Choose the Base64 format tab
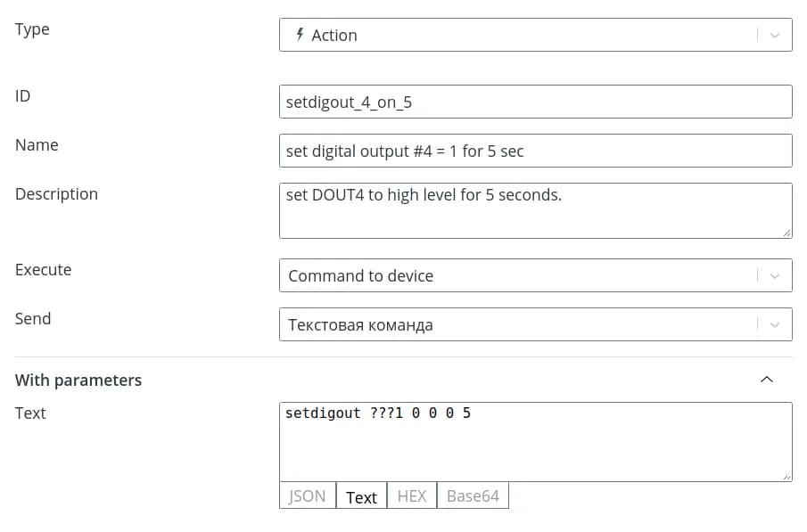 (473, 496)
